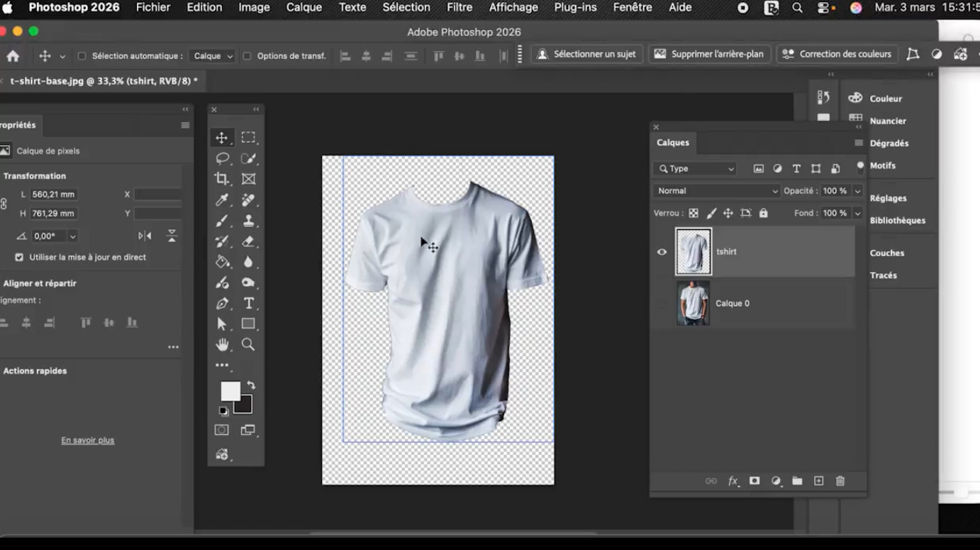This screenshot has width=980, height=550.
Task: Select the Crop tool
Action: [222, 179]
